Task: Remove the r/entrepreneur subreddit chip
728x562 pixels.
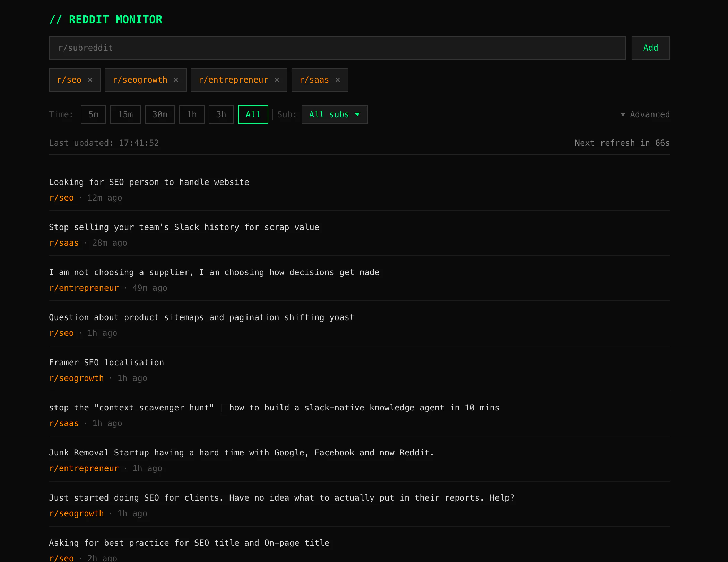Action: coord(277,79)
